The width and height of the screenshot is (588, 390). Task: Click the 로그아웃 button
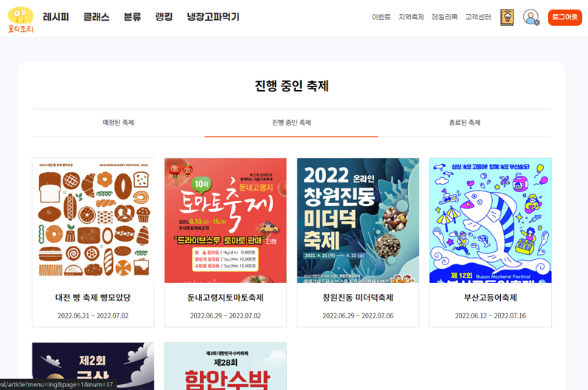point(564,17)
